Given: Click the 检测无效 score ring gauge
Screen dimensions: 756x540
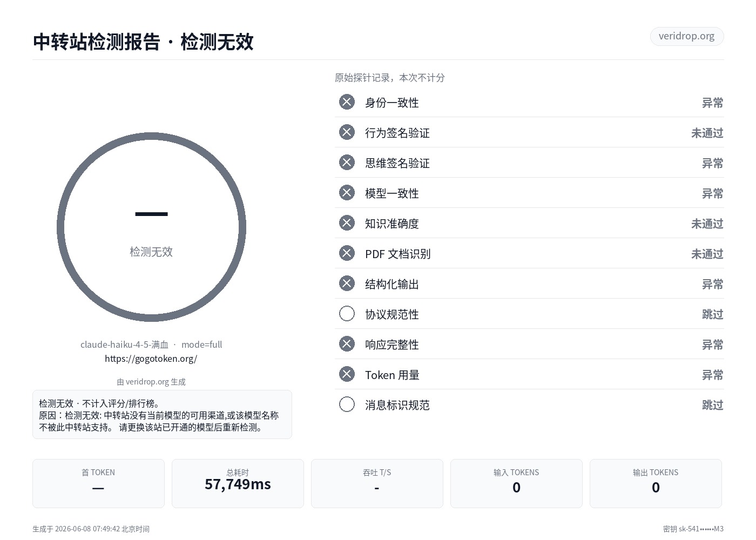Looking at the screenshot, I should tap(151, 227).
